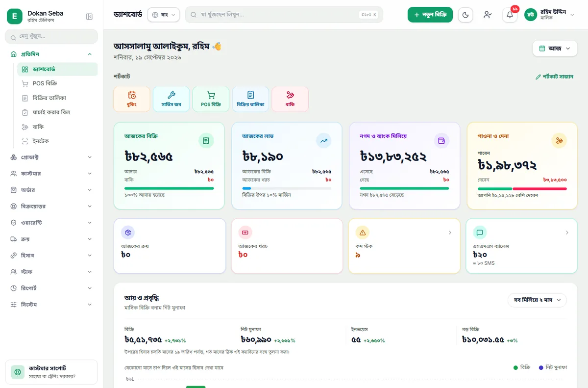588x388 pixels.
Task: Click the warning icon on কম স্টক card
Action: coord(363,233)
